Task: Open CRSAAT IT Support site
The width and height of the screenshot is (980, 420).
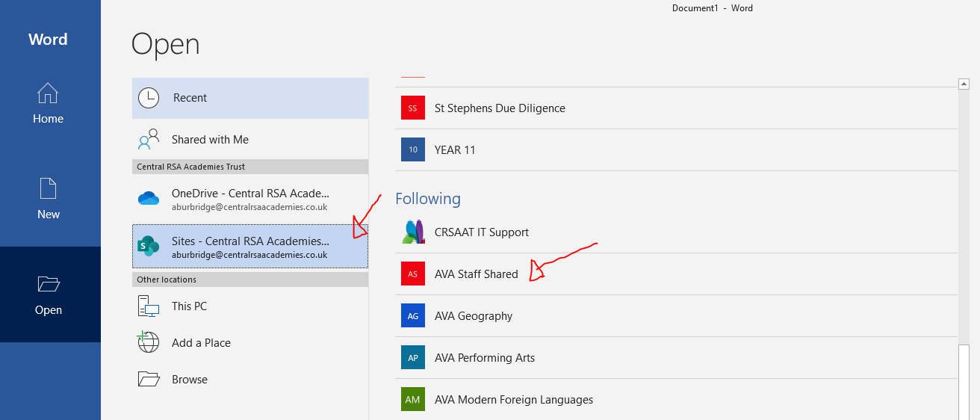Action: coord(676,232)
